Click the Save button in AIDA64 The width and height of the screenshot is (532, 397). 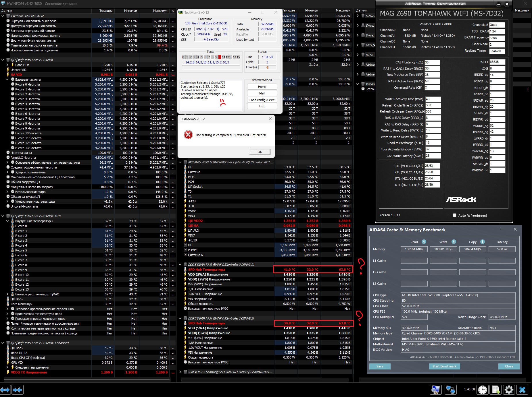(x=380, y=366)
